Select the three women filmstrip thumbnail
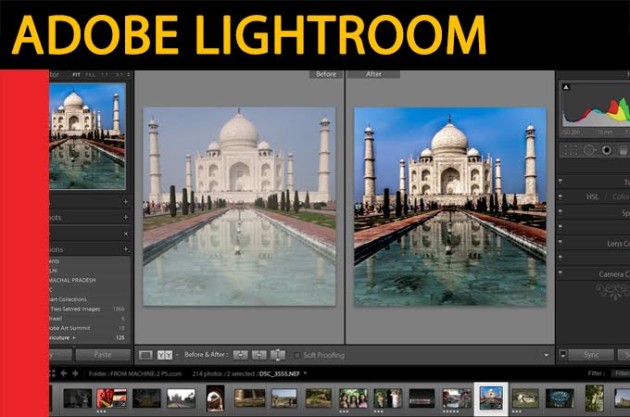 point(353,398)
